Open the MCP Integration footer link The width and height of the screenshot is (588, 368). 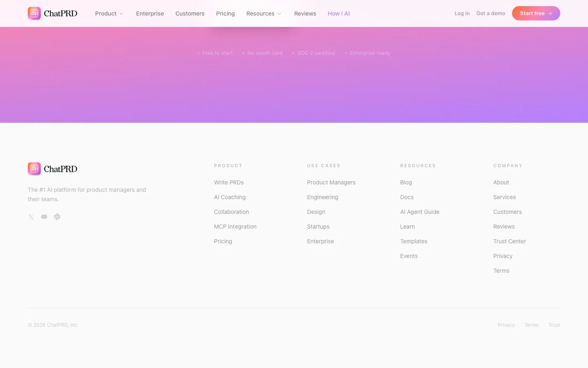coord(235,227)
